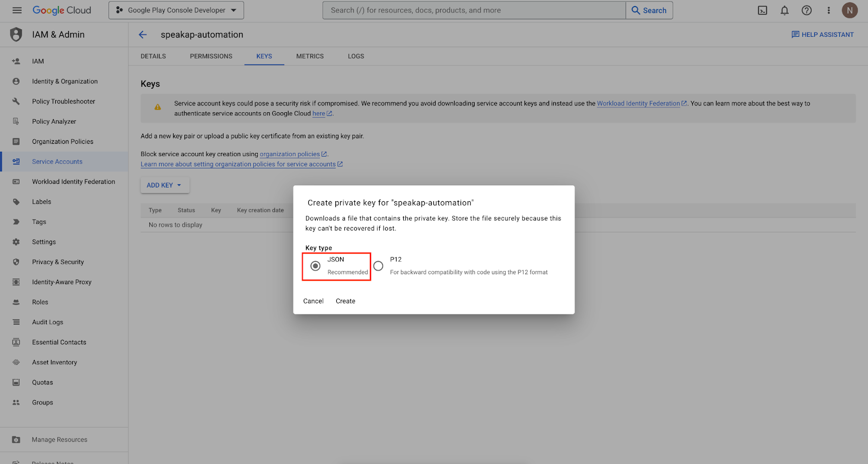Image resolution: width=868 pixels, height=464 pixels.
Task: Click the 'No rows to display' text
Action: click(175, 225)
